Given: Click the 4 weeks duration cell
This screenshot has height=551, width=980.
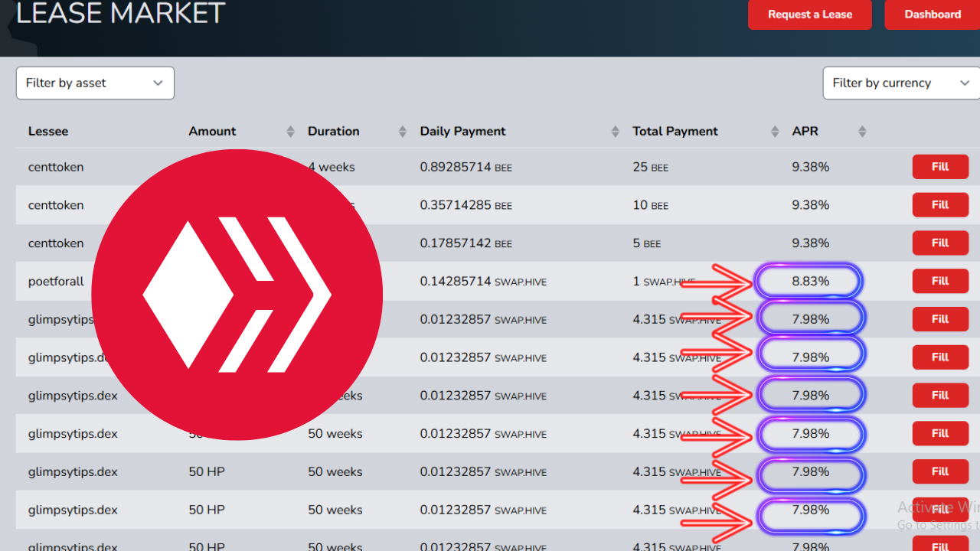Looking at the screenshot, I should [332, 167].
